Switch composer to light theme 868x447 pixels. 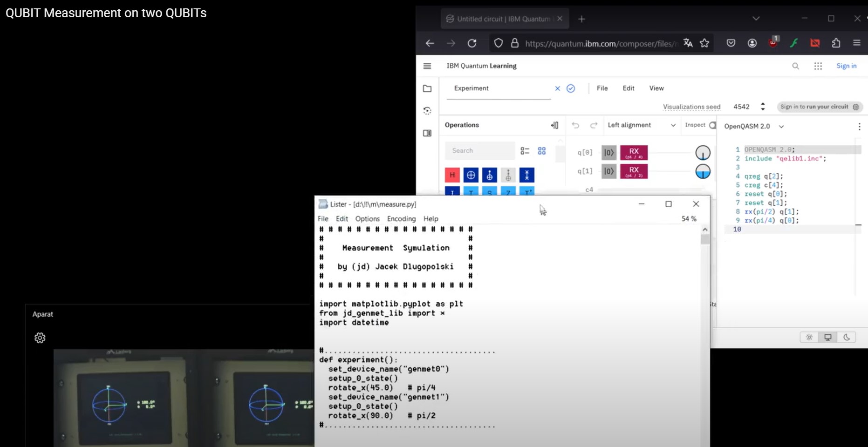pyautogui.click(x=809, y=337)
